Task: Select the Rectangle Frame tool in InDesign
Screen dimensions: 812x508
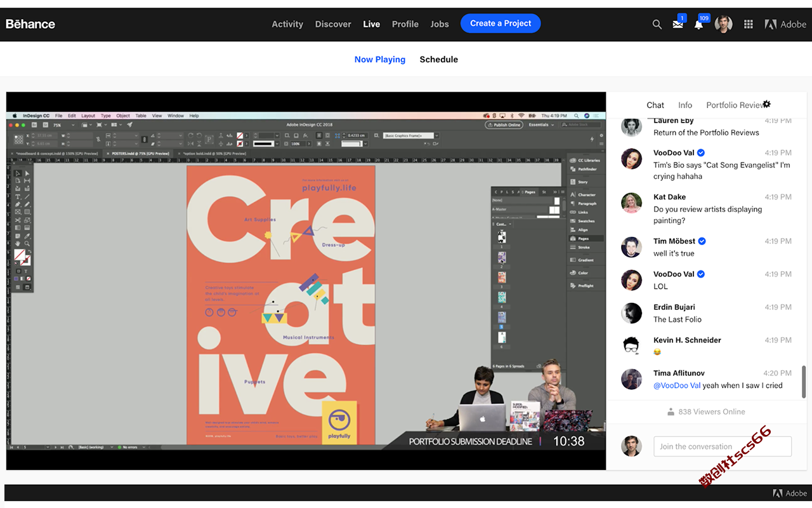Action: (18, 212)
